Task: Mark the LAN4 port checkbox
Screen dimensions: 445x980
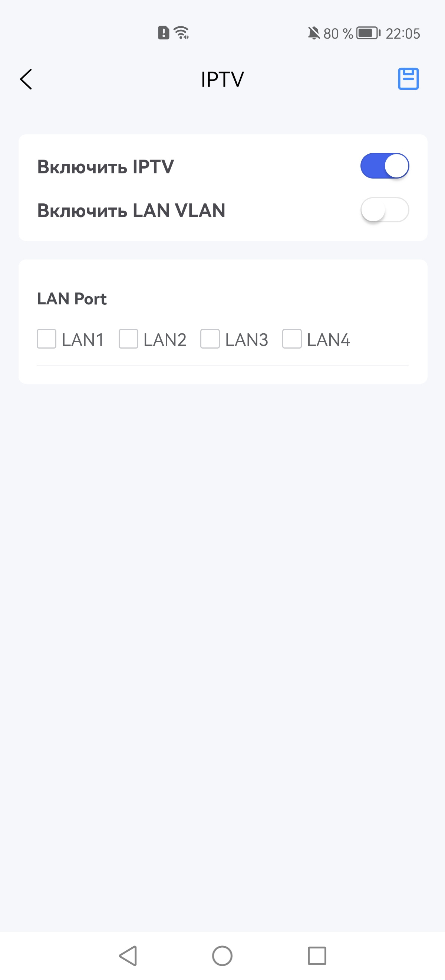Action: 292,339
